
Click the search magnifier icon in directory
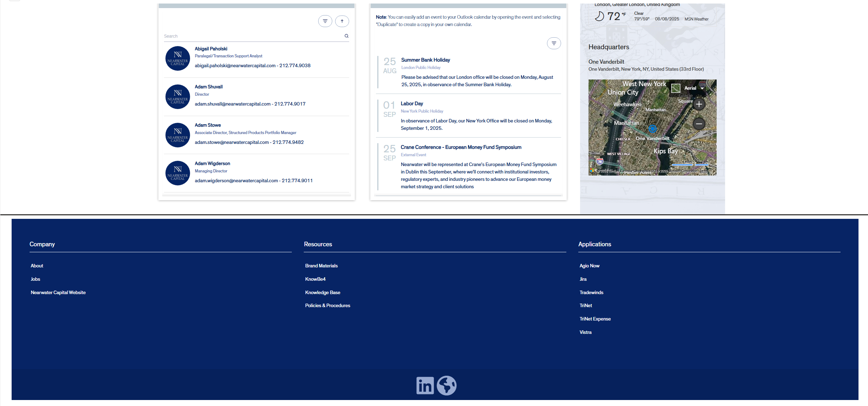pyautogui.click(x=346, y=36)
